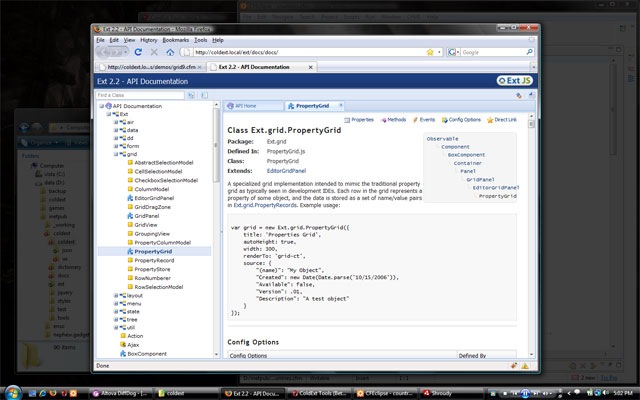Click the collapse-all icon beside Find a Class

pos(204,95)
